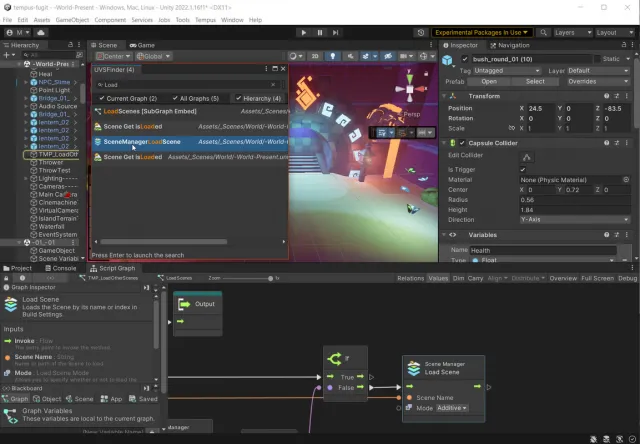
Task: Open prefab Overrides dropdown
Action: tap(598, 82)
